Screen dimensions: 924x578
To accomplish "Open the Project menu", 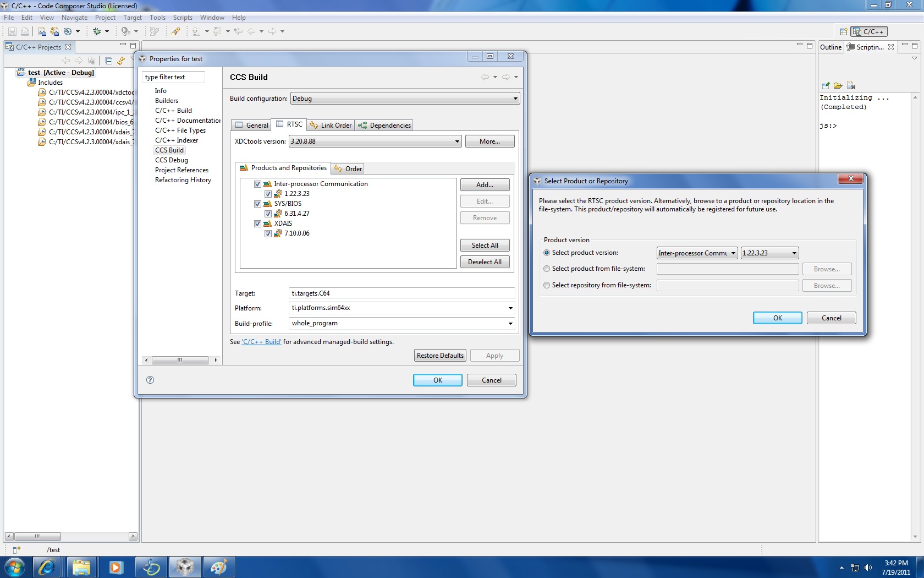I will coord(105,18).
